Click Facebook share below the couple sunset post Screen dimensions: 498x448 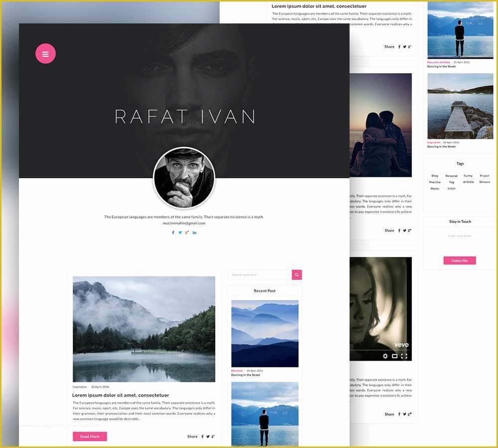[399, 230]
